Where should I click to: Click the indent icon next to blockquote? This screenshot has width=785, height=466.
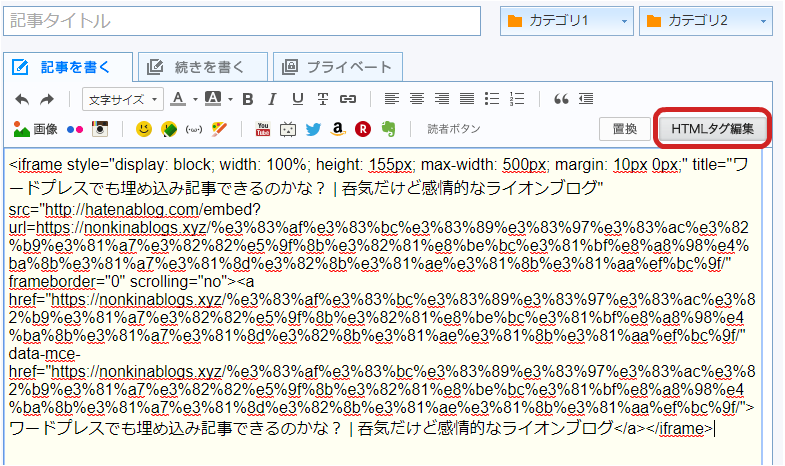click(586, 99)
